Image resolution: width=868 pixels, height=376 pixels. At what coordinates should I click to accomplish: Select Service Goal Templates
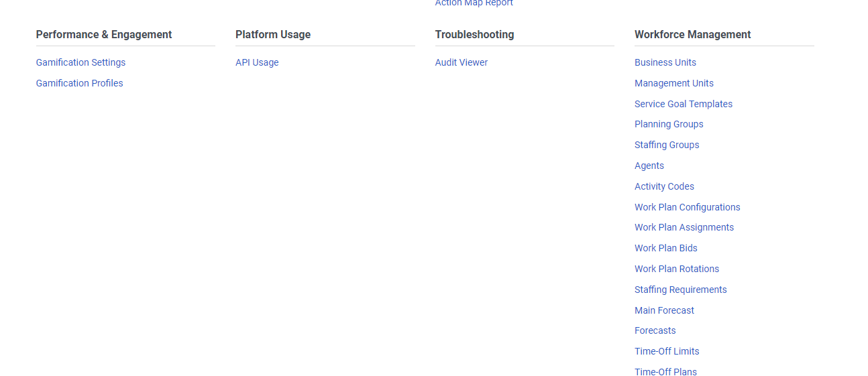pyautogui.click(x=683, y=104)
